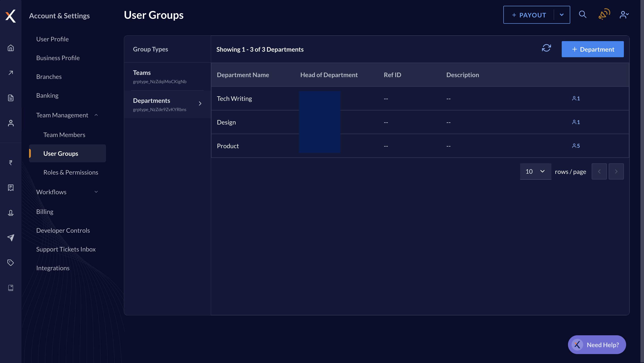Image resolution: width=644 pixels, height=363 pixels.
Task: Click the + Department button
Action: 593,49
